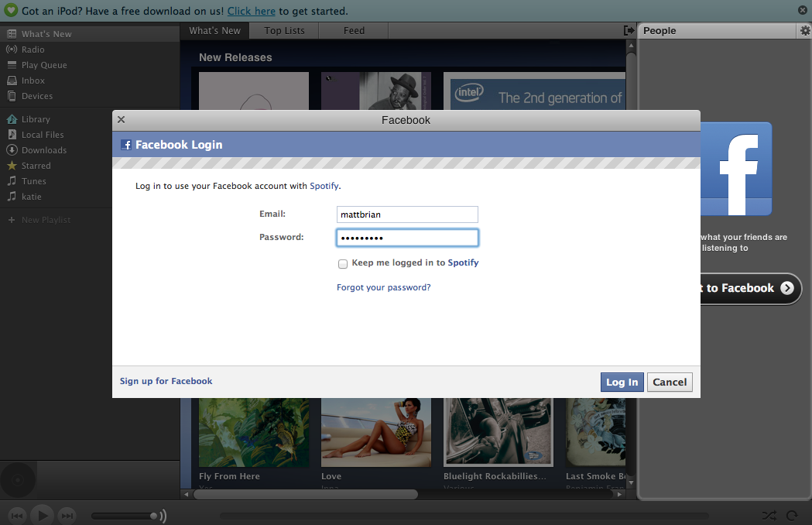812x525 pixels.
Task: Focus the Password input field
Action: click(407, 238)
